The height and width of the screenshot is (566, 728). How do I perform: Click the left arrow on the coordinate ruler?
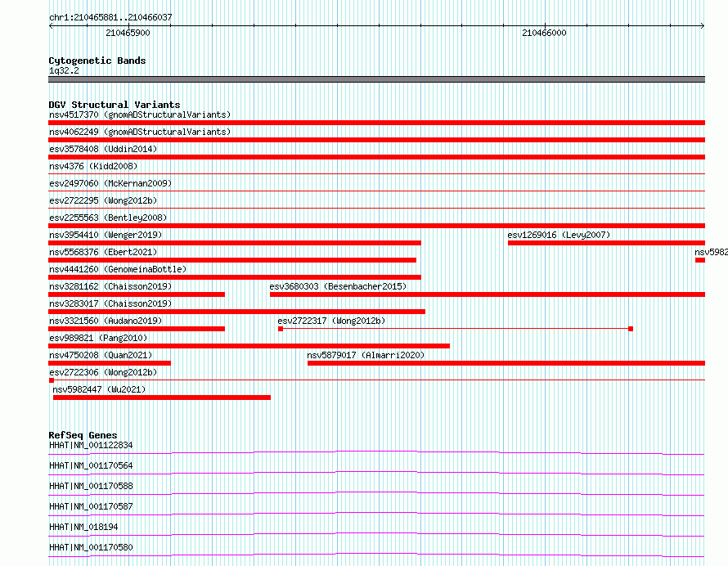point(51,25)
